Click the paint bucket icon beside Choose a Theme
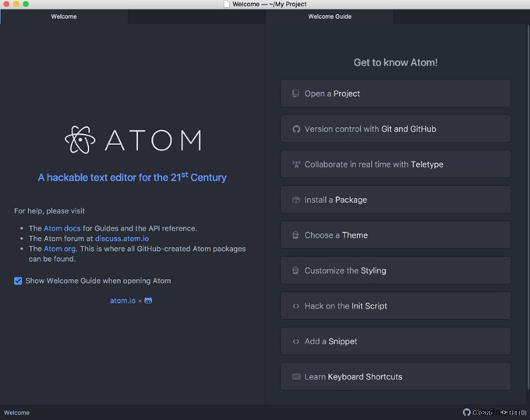530x420 pixels. (295, 235)
